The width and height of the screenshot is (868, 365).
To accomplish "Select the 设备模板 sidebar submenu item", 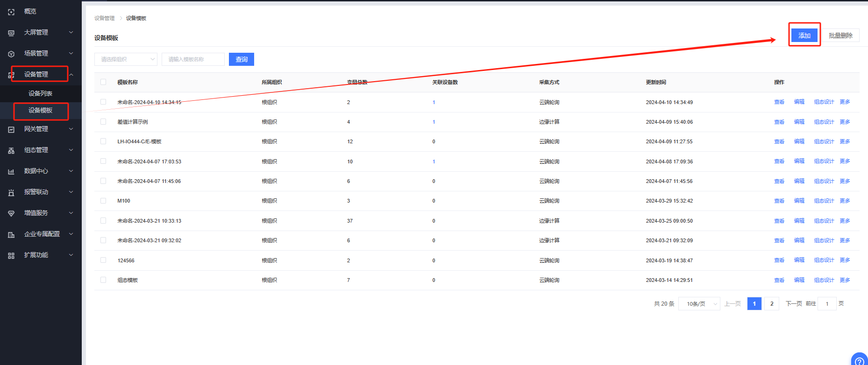I will (40, 110).
